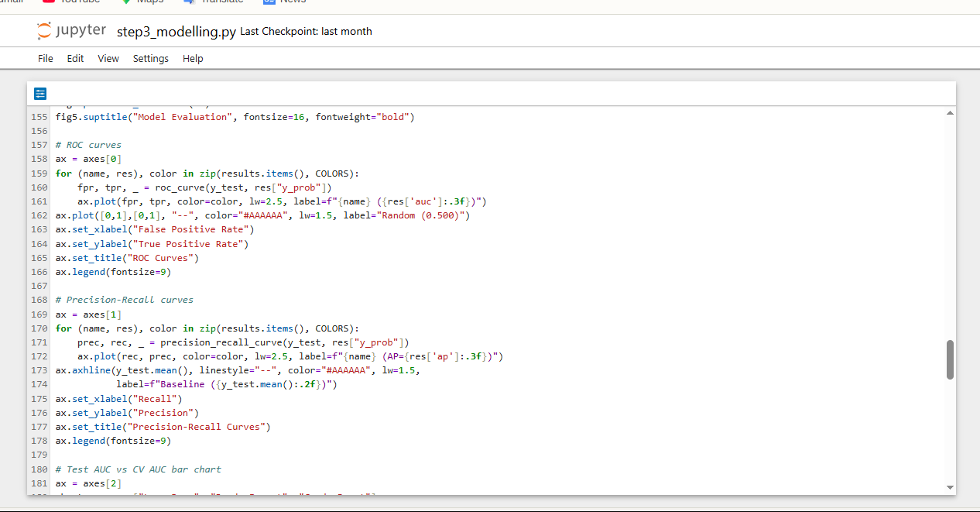Image resolution: width=980 pixels, height=512 pixels.
Task: Open the editor settings icon above the code
Action: pos(40,94)
